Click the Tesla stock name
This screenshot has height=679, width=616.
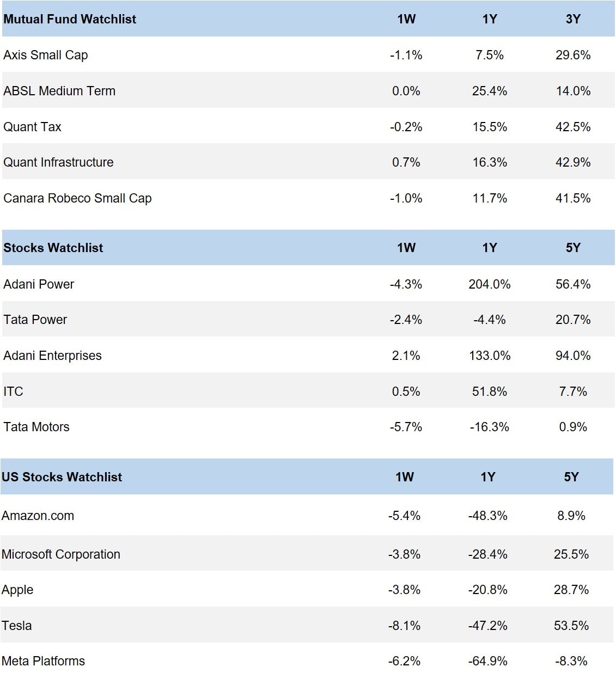[17, 626]
